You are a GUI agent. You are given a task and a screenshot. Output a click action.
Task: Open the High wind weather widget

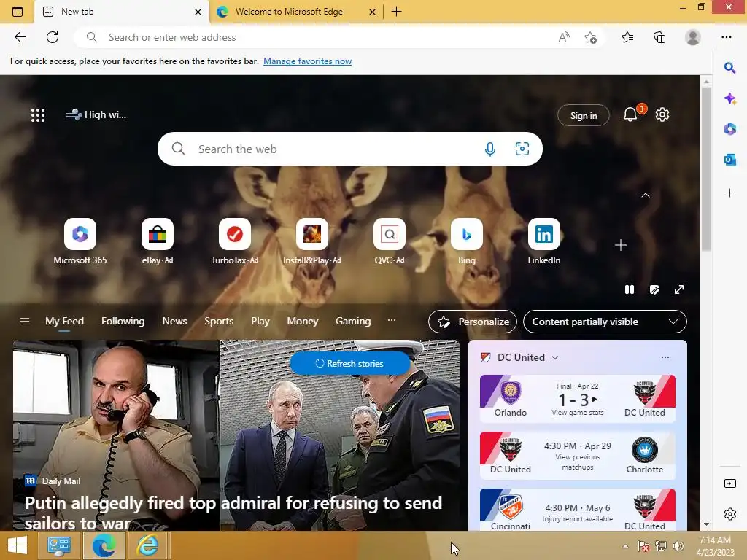pyautogui.click(x=96, y=114)
